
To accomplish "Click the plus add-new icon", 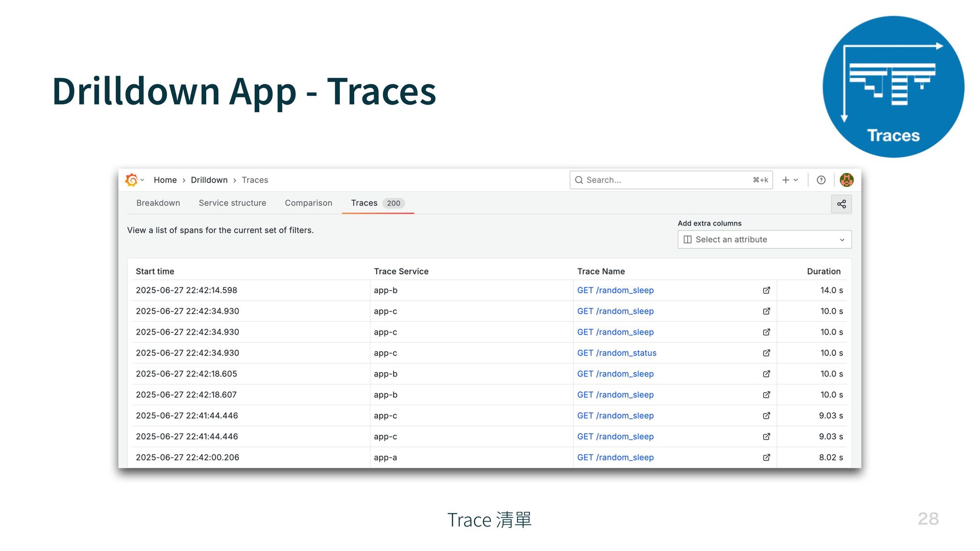I will click(786, 180).
